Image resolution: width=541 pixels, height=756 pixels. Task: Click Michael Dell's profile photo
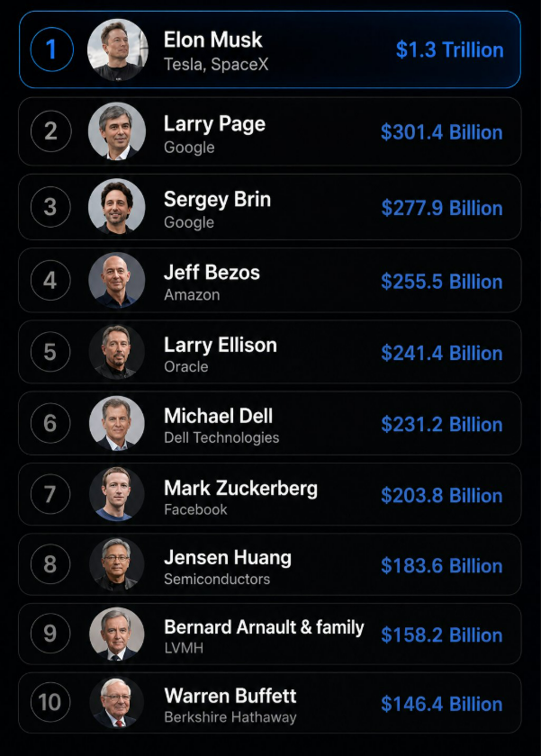(x=117, y=423)
